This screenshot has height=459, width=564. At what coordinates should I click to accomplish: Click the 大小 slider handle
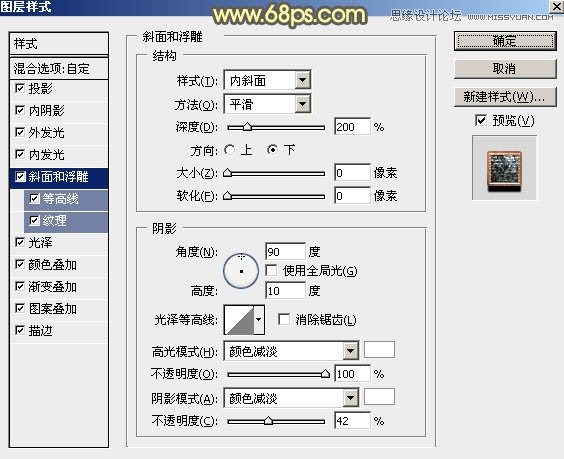(x=227, y=173)
